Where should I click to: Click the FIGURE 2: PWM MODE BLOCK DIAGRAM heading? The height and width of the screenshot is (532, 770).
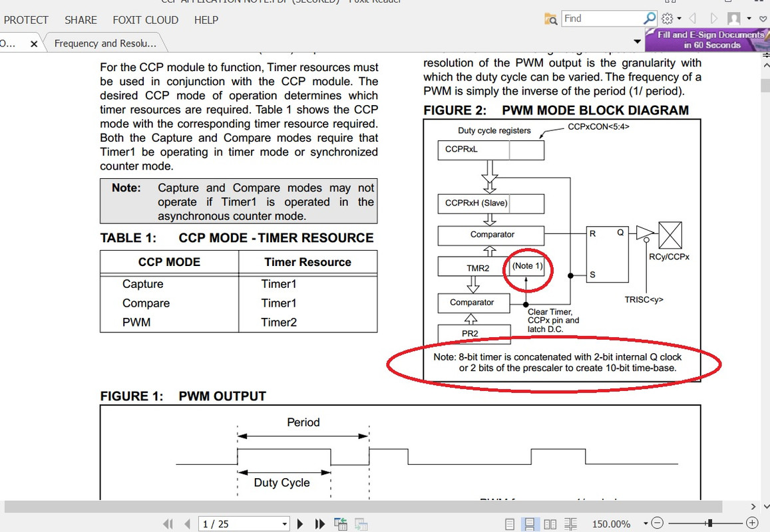click(556, 110)
